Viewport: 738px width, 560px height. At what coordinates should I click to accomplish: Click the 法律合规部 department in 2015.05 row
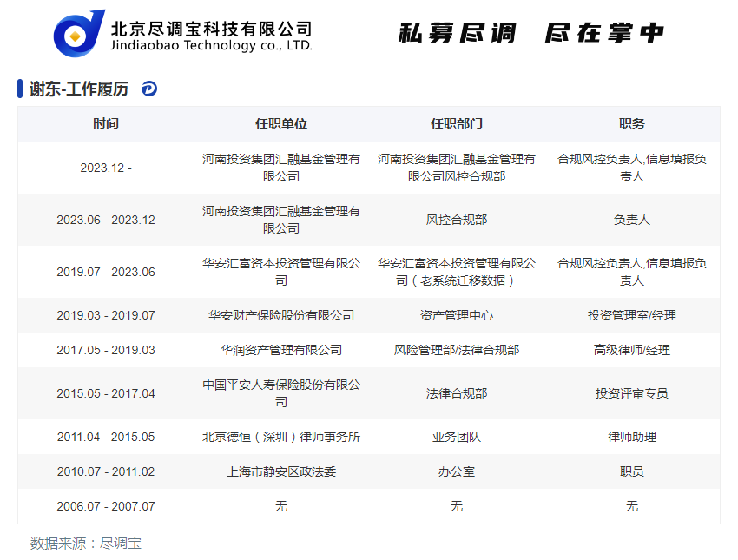point(457,393)
